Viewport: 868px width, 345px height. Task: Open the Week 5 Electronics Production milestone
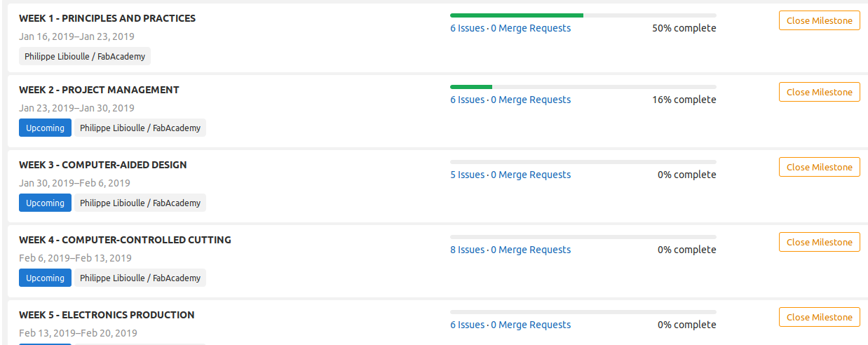(x=107, y=315)
